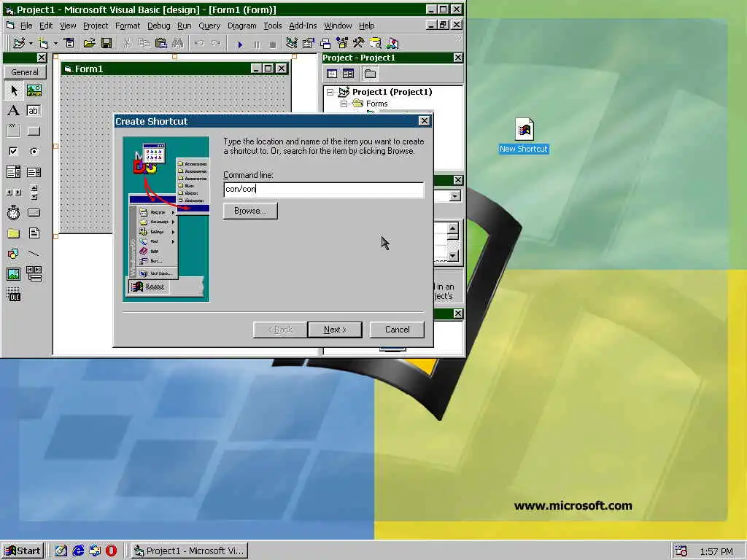Cancel the Create Shortcut dialog
The height and width of the screenshot is (560, 747).
398,330
